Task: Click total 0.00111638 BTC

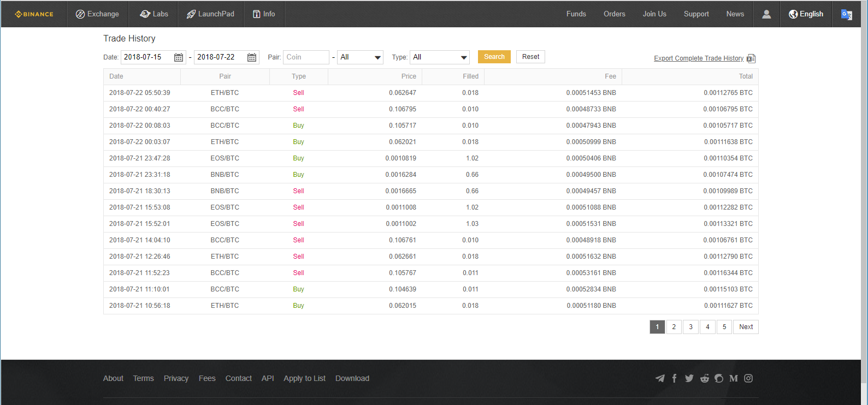Action: 728,142
